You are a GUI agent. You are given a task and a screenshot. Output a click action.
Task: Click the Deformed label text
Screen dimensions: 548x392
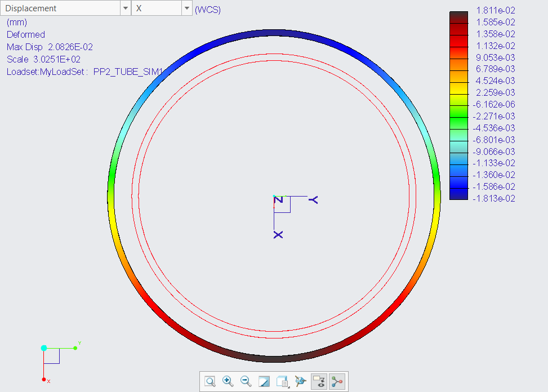coord(26,34)
